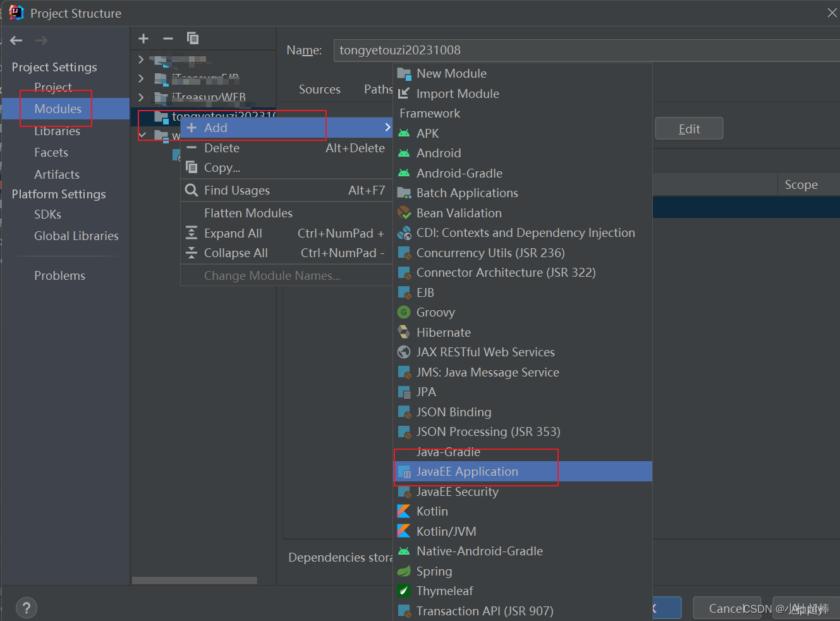
Task: Select JSON Processing (JSR 353)
Action: click(x=523, y=431)
